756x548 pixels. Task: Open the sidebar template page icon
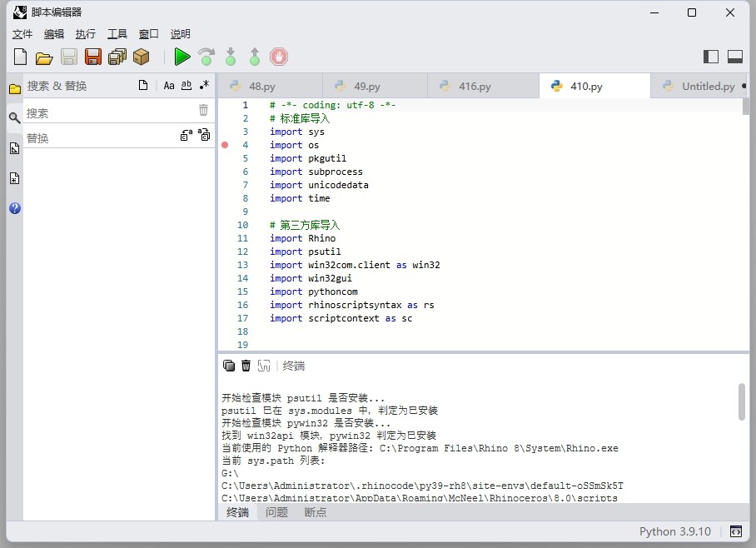click(14, 178)
